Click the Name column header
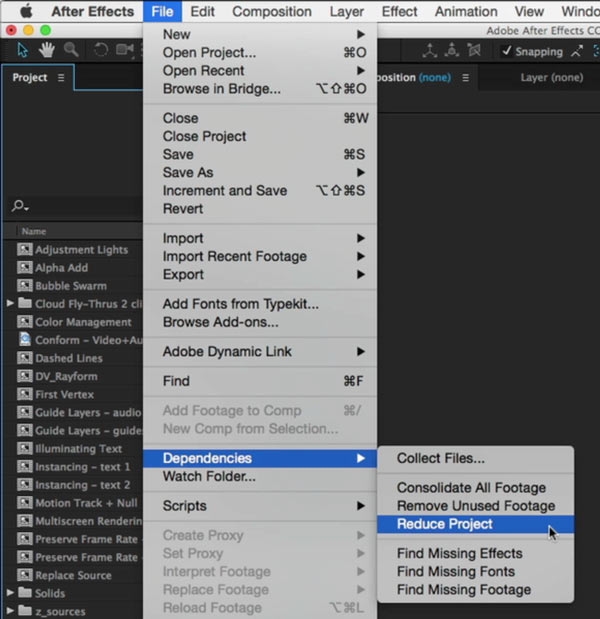 tap(34, 231)
